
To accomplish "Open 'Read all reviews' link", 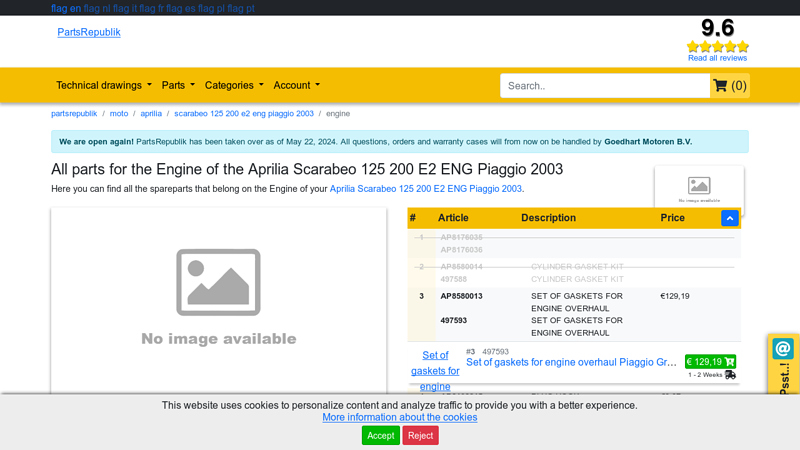I will [717, 58].
